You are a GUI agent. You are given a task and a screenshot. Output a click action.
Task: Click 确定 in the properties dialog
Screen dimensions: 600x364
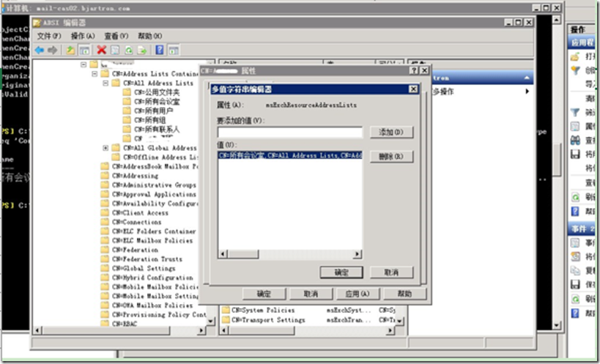[x=264, y=294]
